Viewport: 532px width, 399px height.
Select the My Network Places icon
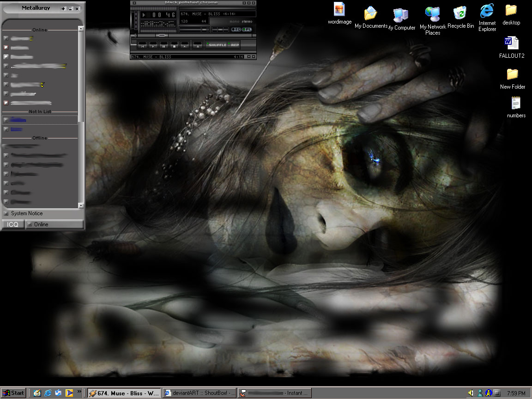pos(433,20)
